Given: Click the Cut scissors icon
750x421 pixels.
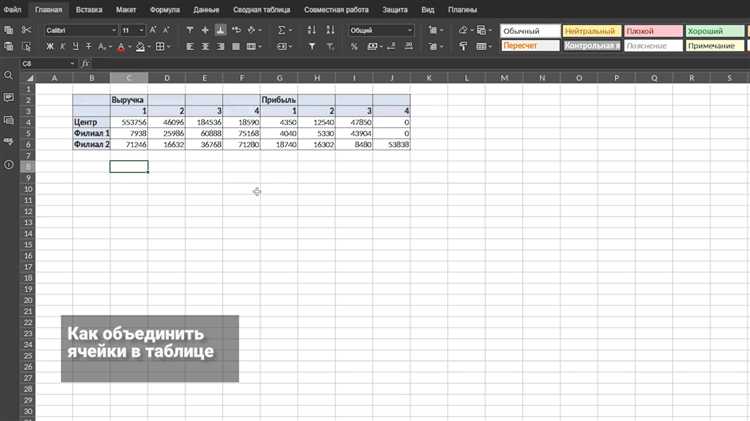Looking at the screenshot, I should click(26, 30).
